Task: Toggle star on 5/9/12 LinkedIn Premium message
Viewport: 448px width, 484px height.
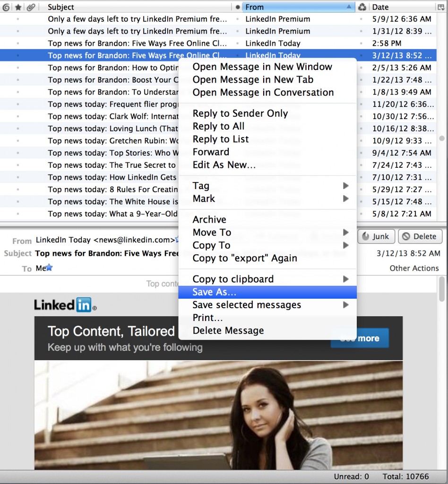Action: [18, 19]
